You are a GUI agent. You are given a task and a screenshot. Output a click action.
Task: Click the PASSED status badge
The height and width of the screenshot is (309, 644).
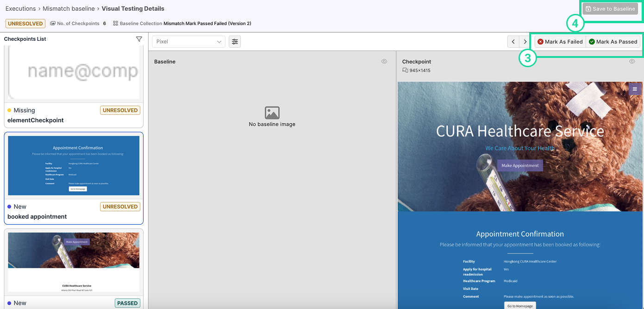(x=127, y=303)
